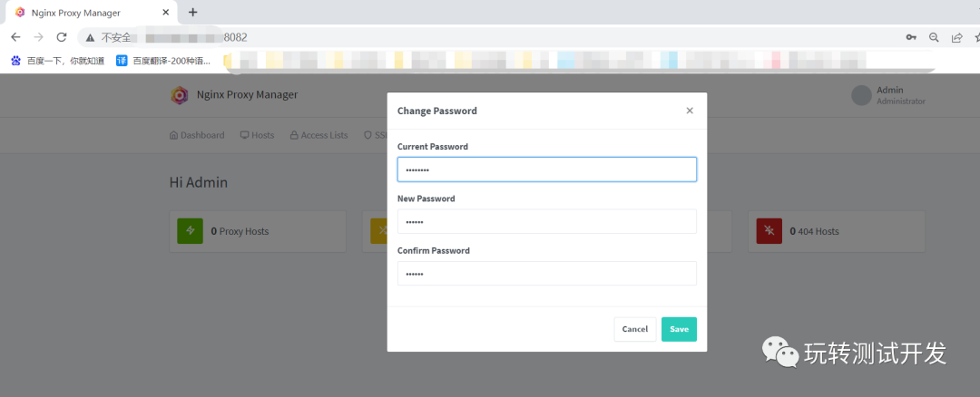Focus the New Password input field
This screenshot has height=397, width=980.
[x=546, y=222]
